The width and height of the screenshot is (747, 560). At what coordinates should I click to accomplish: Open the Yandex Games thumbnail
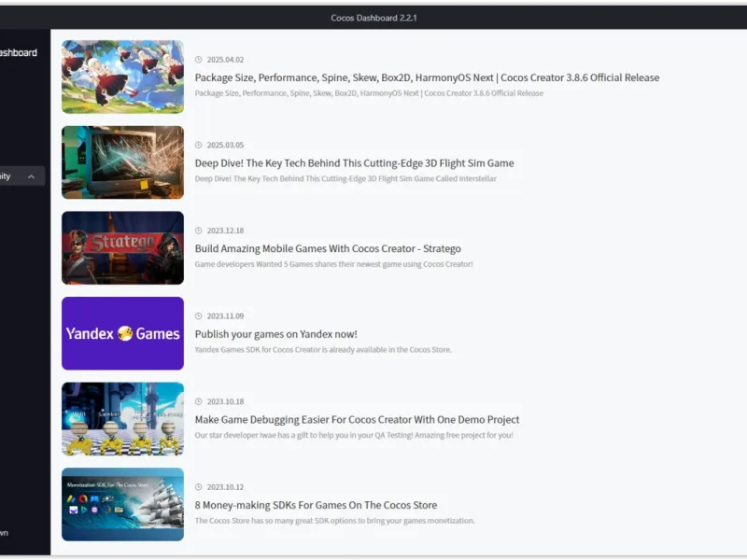[122, 333]
